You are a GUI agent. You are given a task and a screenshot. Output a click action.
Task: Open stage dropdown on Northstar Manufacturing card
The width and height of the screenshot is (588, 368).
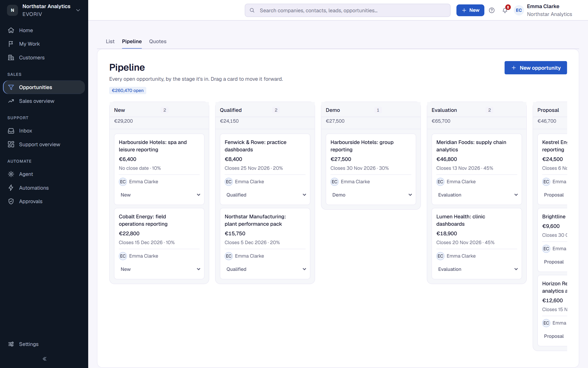tap(265, 269)
